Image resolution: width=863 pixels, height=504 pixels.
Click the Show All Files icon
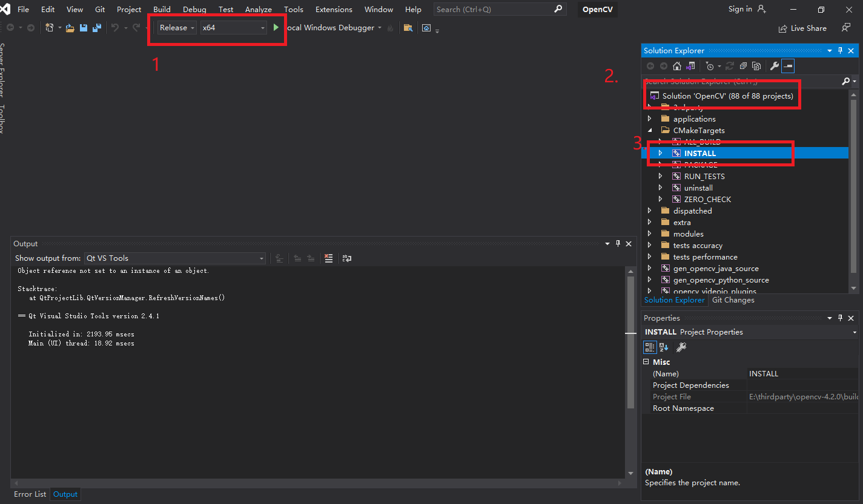756,66
